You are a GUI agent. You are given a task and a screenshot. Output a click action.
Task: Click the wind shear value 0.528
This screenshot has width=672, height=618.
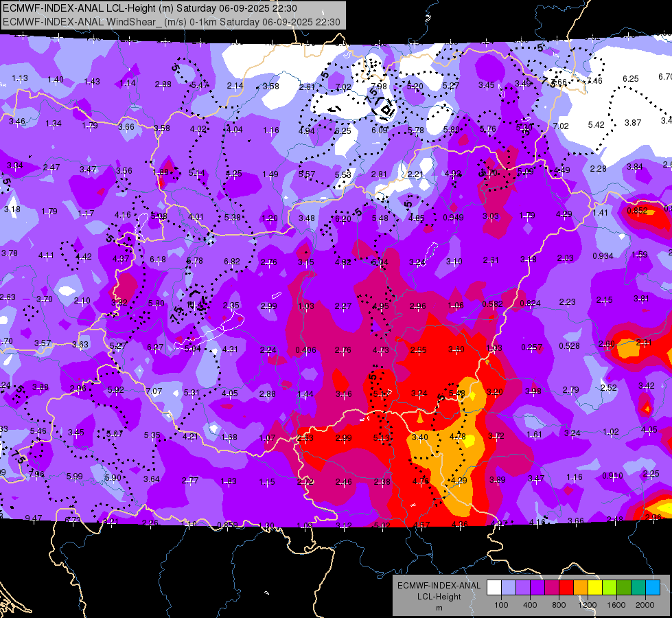(570, 346)
